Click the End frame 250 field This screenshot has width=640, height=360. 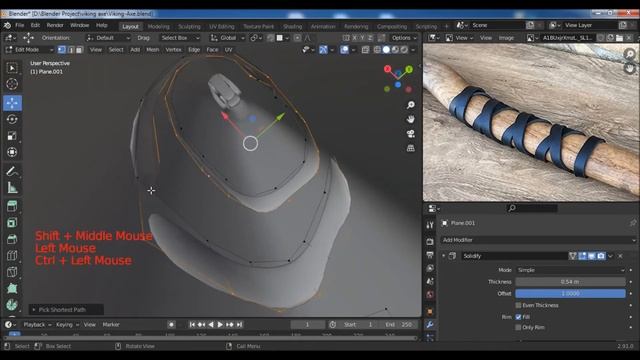point(398,325)
